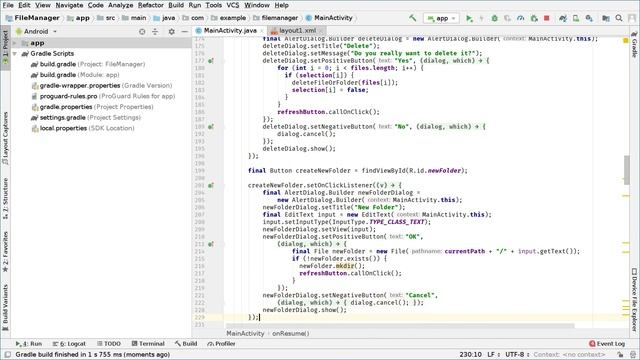Click the Debug app bug icon
Viewport: 640px width, 360px height.
pos(494,18)
